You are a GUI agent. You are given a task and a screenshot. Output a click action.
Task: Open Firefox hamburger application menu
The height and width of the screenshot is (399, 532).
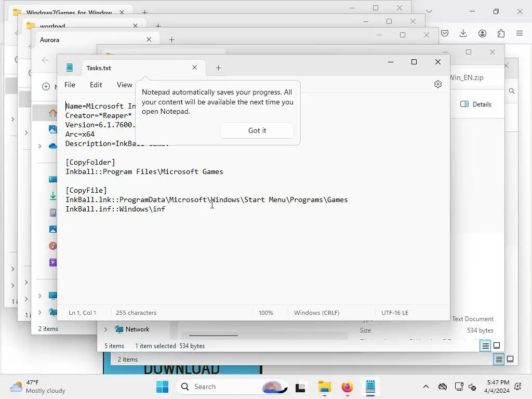coord(520,33)
